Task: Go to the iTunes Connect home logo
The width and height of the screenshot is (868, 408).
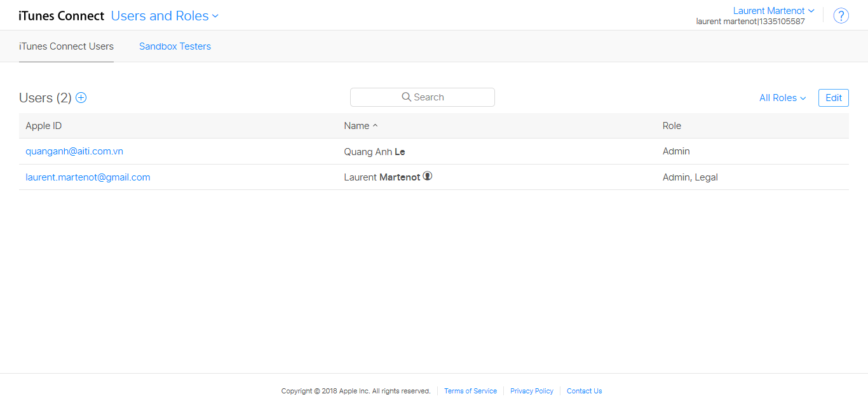Action: pyautogui.click(x=62, y=16)
